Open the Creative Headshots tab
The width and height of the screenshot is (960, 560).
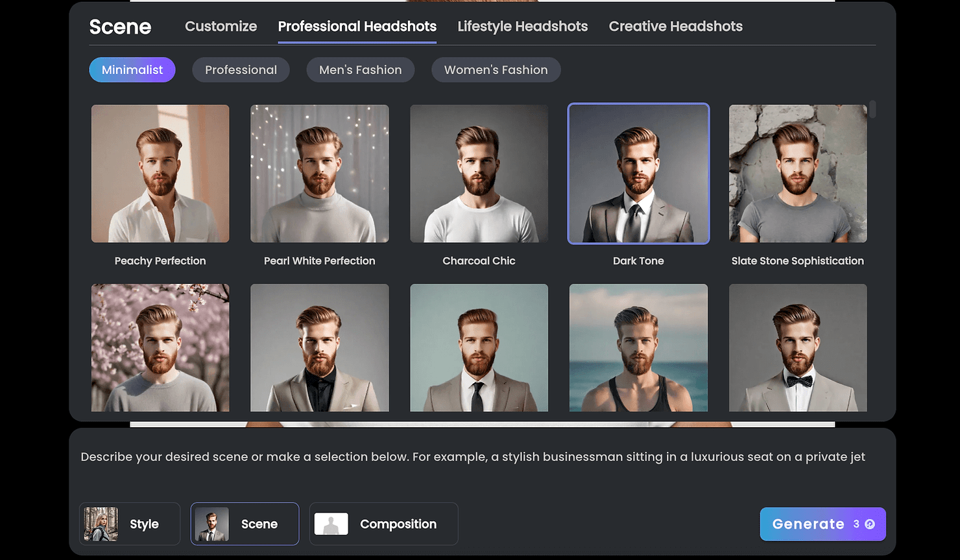[x=675, y=27]
